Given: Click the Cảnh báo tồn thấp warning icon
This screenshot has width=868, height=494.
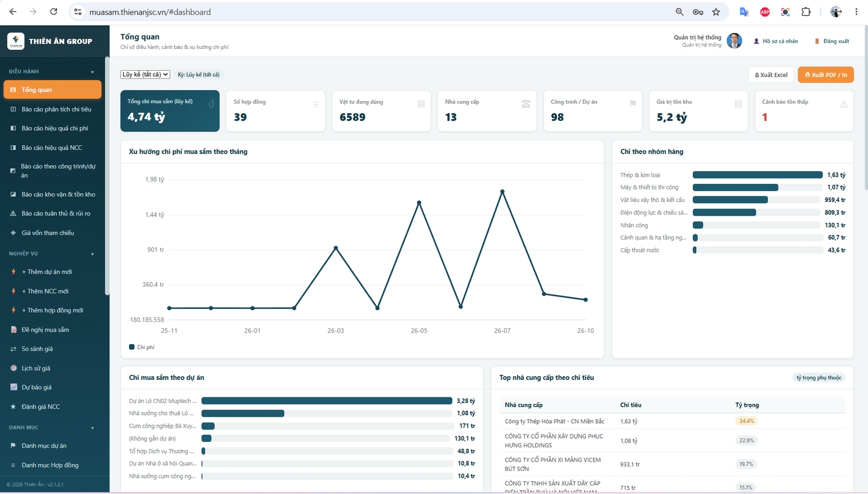Looking at the screenshot, I should pyautogui.click(x=843, y=104).
